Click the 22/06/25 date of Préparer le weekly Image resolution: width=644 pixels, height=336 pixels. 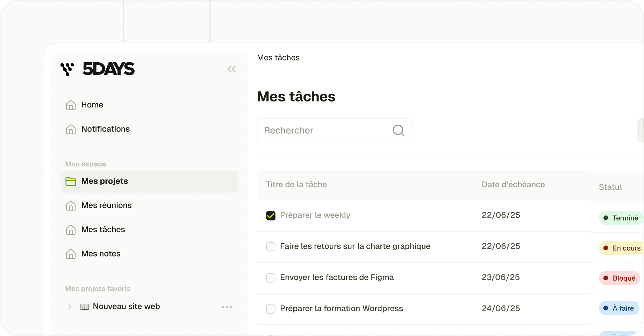click(x=501, y=215)
